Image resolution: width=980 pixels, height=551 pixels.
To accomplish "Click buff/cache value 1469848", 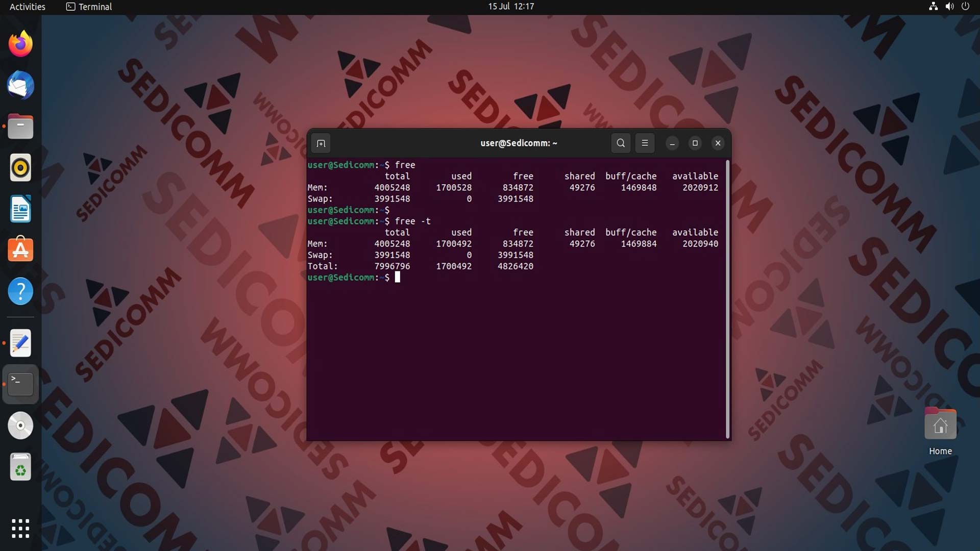I will pos(639,188).
